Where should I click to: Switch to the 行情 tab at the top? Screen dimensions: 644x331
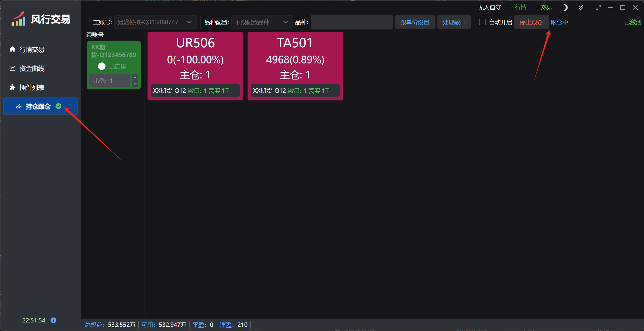click(x=520, y=7)
